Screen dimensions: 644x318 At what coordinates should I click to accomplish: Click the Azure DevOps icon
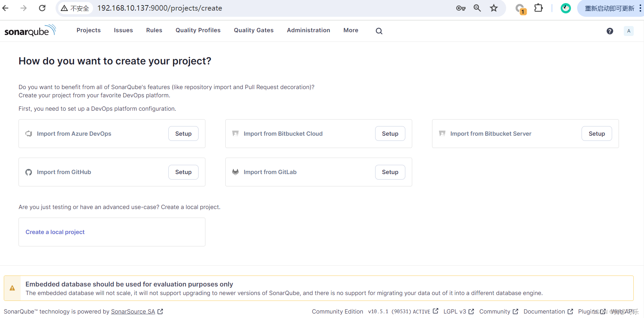click(x=29, y=134)
